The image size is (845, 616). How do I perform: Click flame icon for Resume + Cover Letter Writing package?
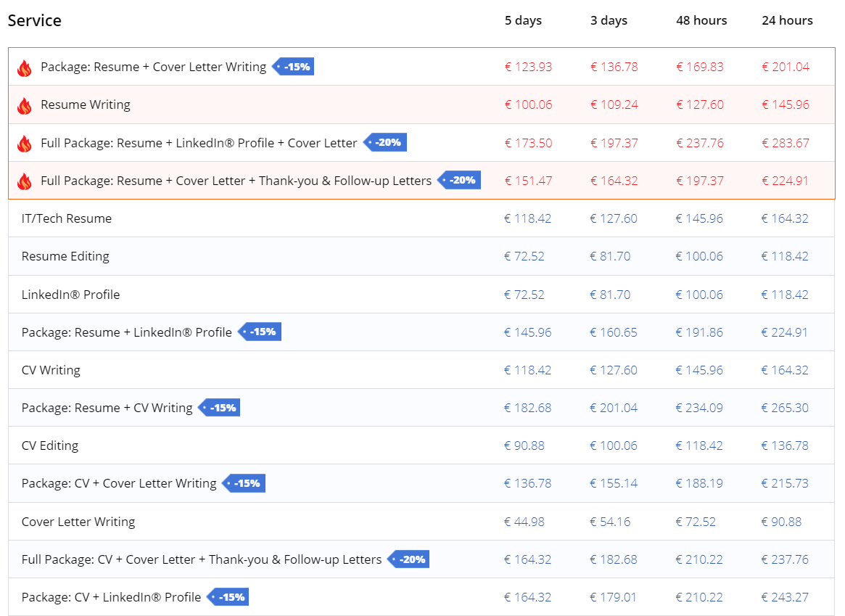(24, 68)
